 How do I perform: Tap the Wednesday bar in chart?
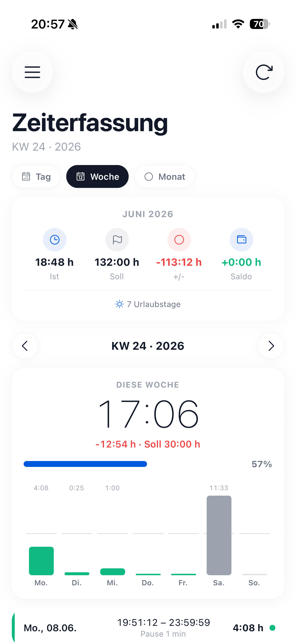click(112, 572)
